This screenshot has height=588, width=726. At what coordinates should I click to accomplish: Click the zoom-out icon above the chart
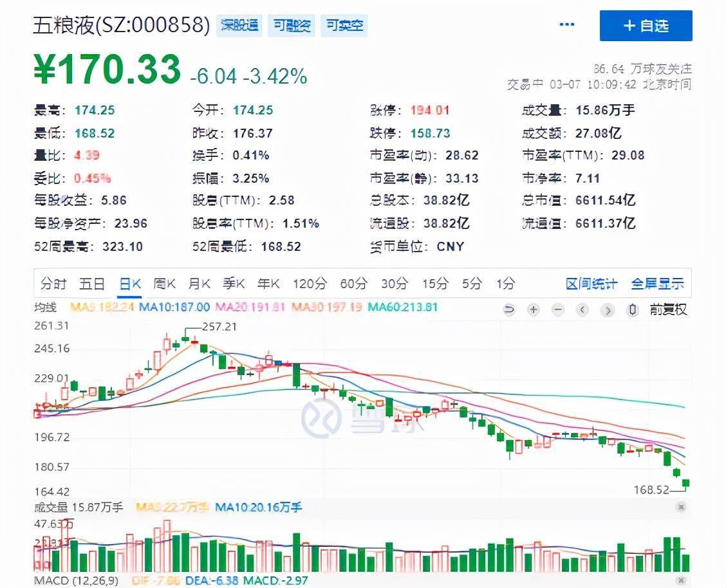tap(557, 309)
